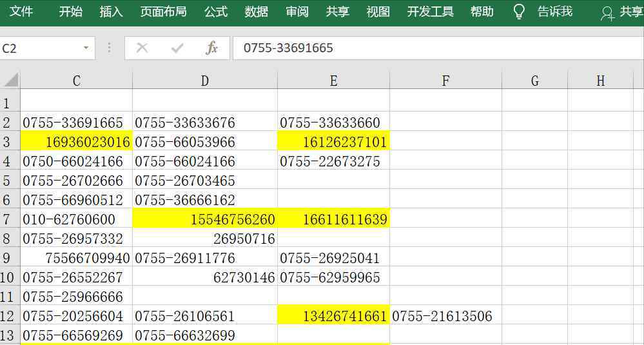Select cell F12 with 0755-21613506

point(445,316)
